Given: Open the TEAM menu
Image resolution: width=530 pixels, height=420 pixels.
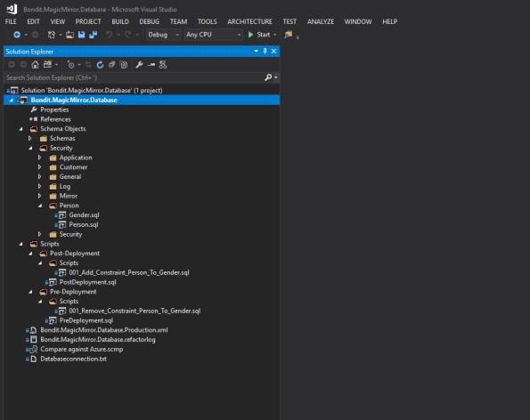Looking at the screenshot, I should click(x=178, y=21).
